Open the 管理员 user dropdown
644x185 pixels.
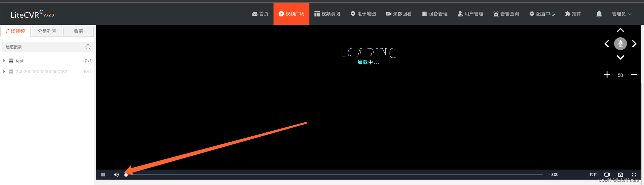pos(622,14)
